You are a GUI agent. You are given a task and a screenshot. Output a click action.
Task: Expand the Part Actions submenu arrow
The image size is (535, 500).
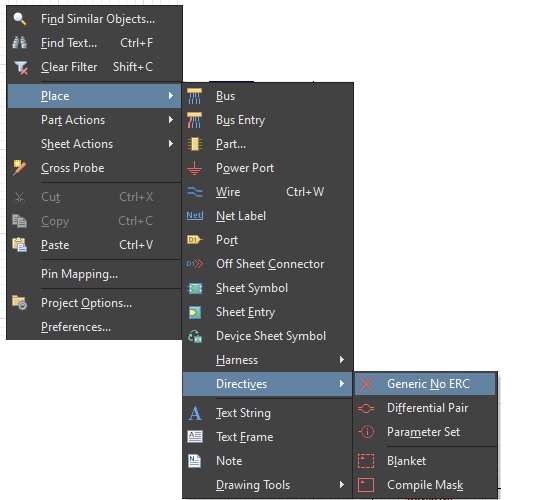tap(171, 120)
